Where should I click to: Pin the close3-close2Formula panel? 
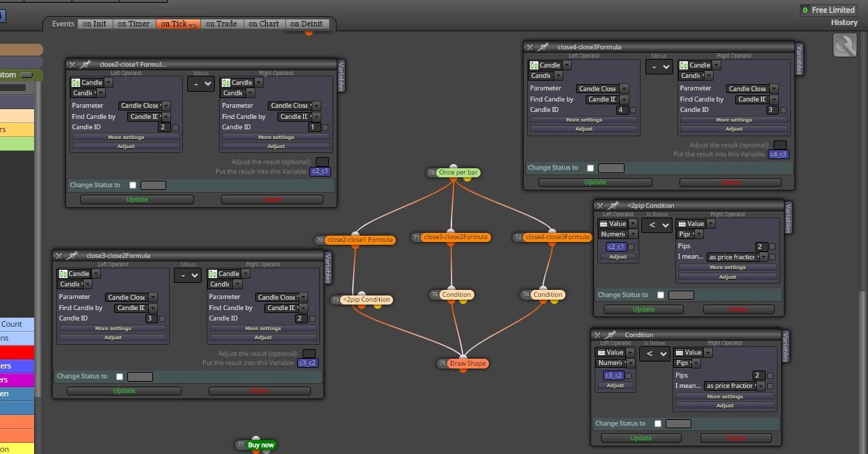click(72, 255)
